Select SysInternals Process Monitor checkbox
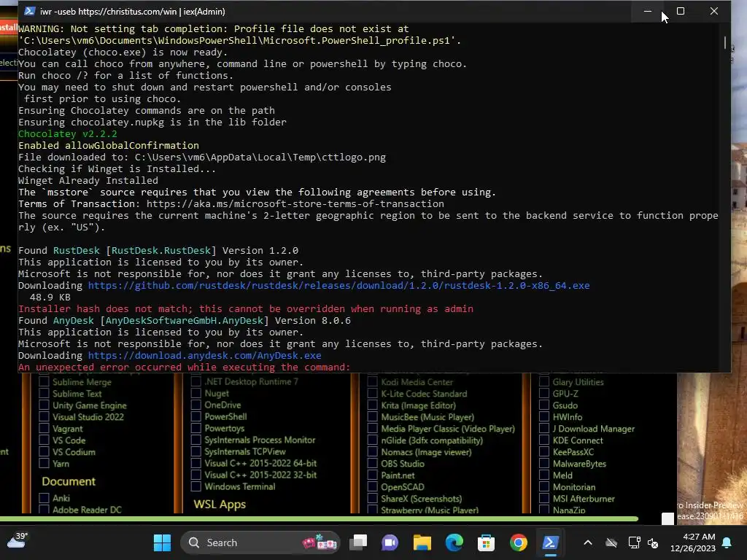747x560 pixels. point(196,440)
